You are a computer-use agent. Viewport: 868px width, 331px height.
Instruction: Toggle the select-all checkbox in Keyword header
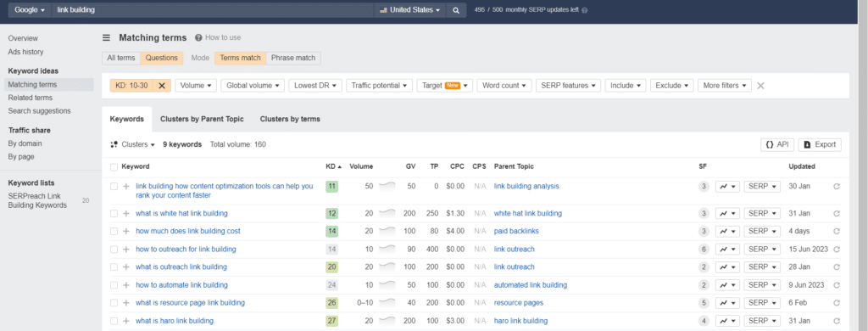(x=114, y=167)
